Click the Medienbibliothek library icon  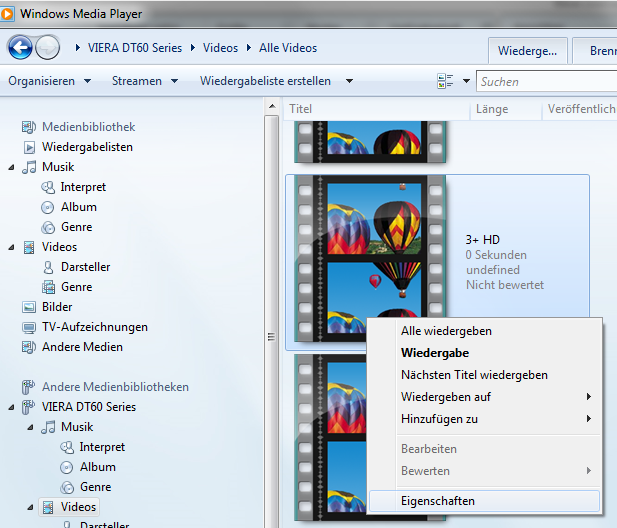(29, 127)
